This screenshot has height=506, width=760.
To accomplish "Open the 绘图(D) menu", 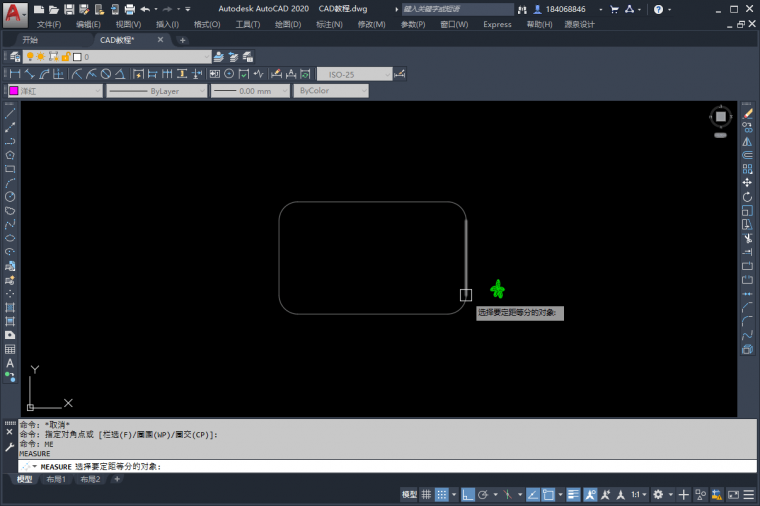I will pyautogui.click(x=288, y=24).
